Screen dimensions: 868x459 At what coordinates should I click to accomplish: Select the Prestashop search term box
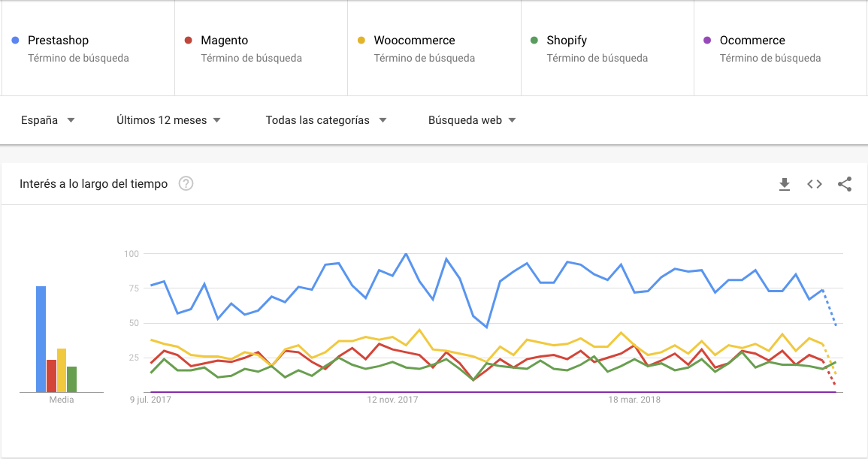click(88, 48)
